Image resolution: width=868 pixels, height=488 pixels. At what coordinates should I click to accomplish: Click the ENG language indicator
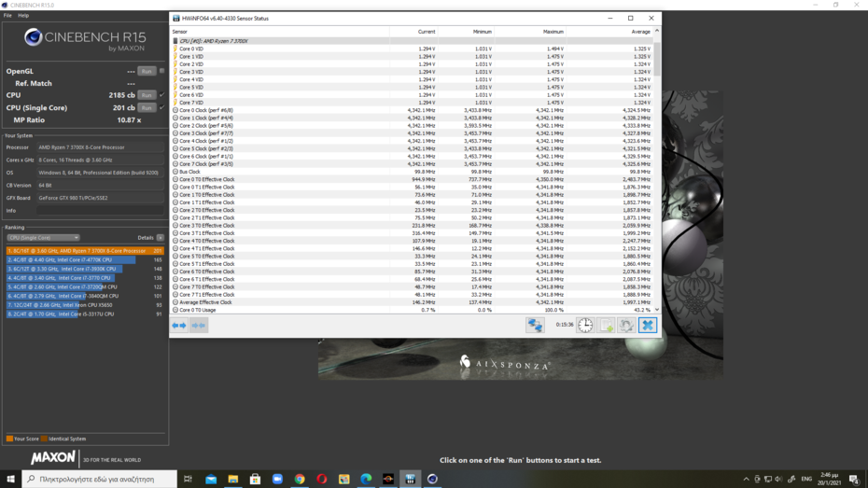coord(806,480)
